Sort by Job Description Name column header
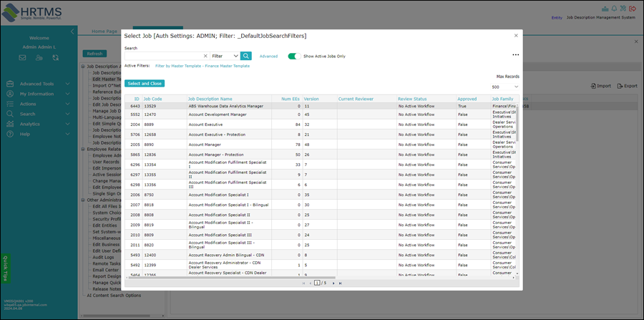 210,99
